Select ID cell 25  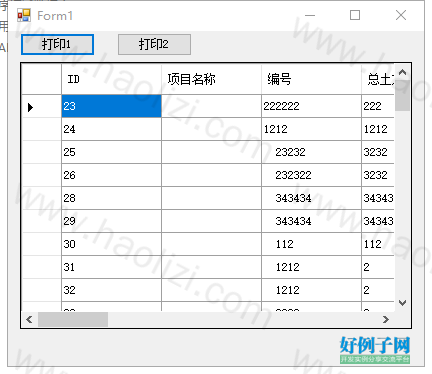111,152
